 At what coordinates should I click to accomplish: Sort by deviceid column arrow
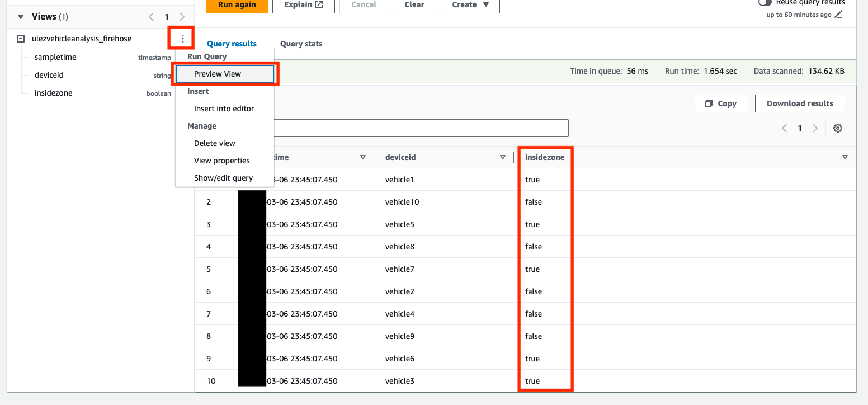click(x=503, y=157)
